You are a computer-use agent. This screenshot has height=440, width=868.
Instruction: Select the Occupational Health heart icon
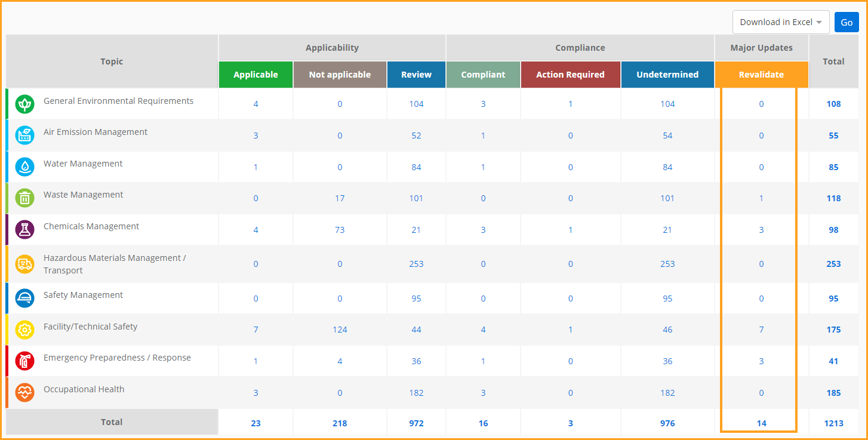(24, 392)
